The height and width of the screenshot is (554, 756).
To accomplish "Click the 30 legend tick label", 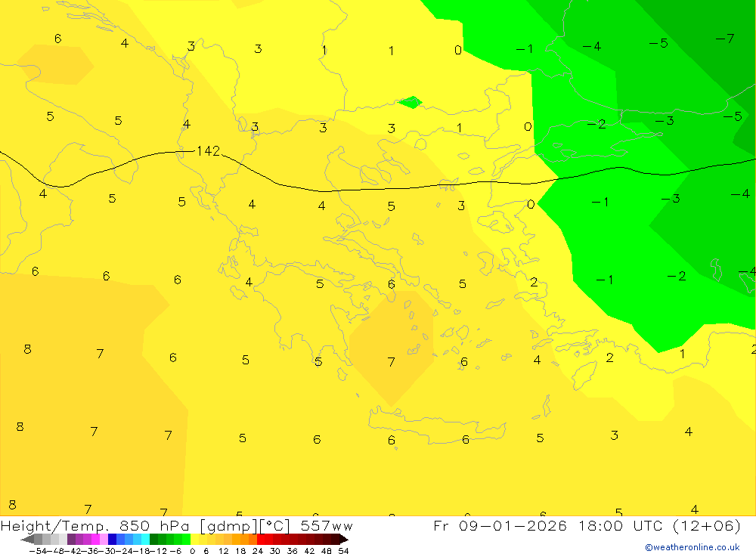I will point(275,551).
